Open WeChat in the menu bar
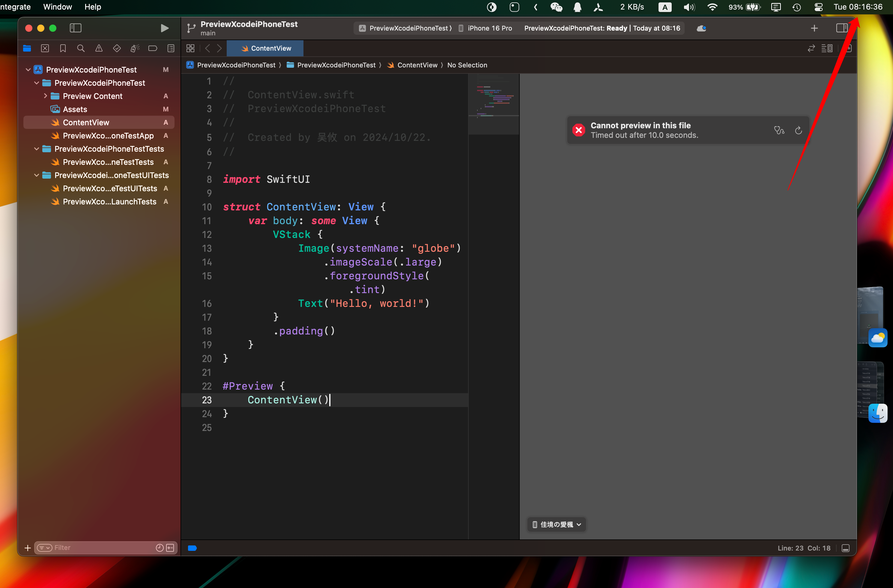 pyautogui.click(x=556, y=7)
